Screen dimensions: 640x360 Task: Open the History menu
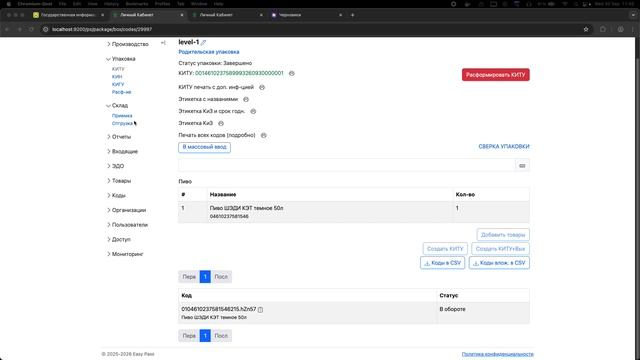pyautogui.click(x=111, y=4)
